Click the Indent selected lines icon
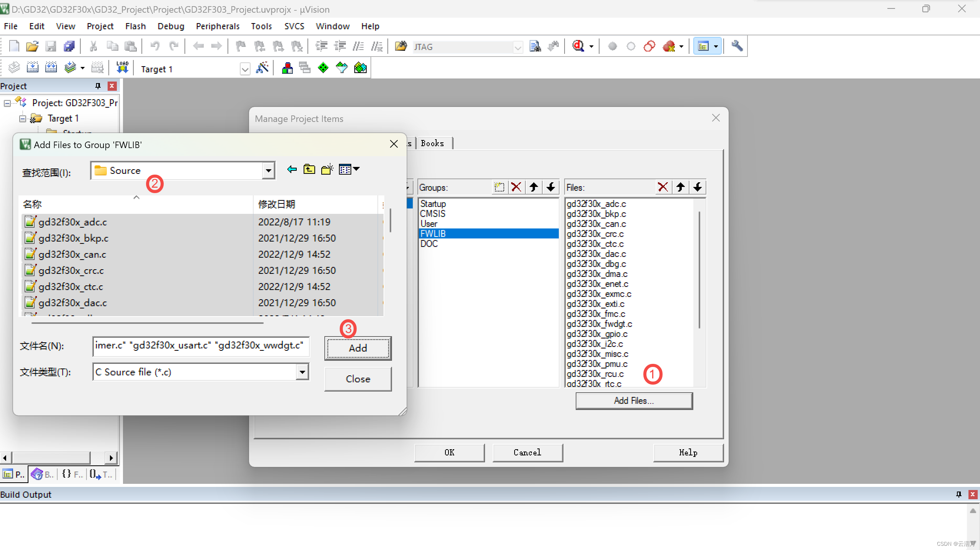This screenshot has width=980, height=550. [321, 46]
